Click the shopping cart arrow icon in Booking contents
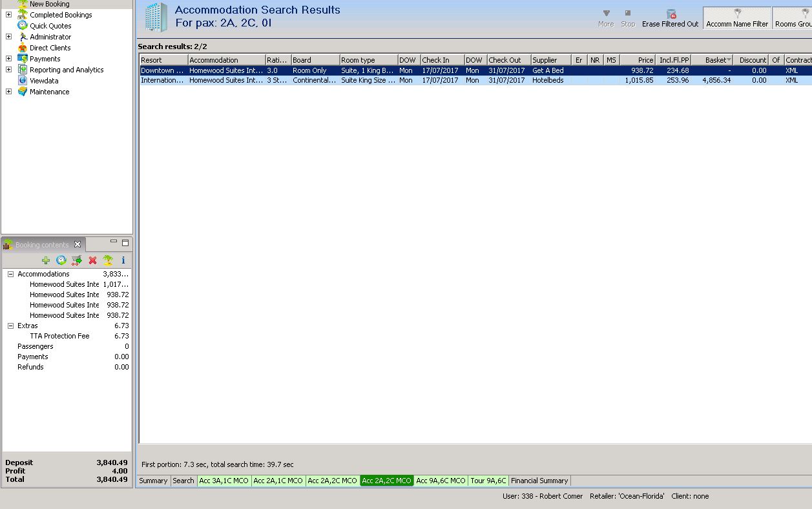The image size is (812, 509). click(77, 260)
